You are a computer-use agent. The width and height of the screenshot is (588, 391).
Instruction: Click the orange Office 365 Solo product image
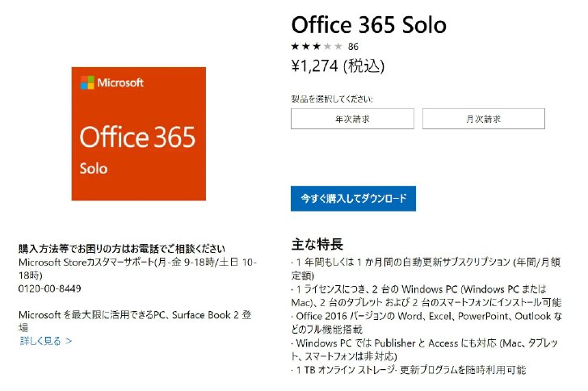139,133
